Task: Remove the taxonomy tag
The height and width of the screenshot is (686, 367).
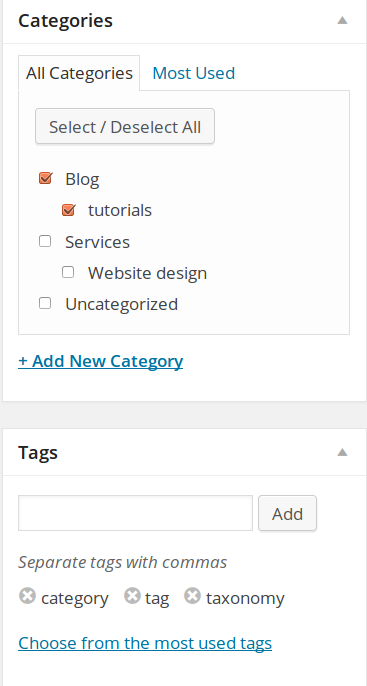Action: click(x=192, y=596)
